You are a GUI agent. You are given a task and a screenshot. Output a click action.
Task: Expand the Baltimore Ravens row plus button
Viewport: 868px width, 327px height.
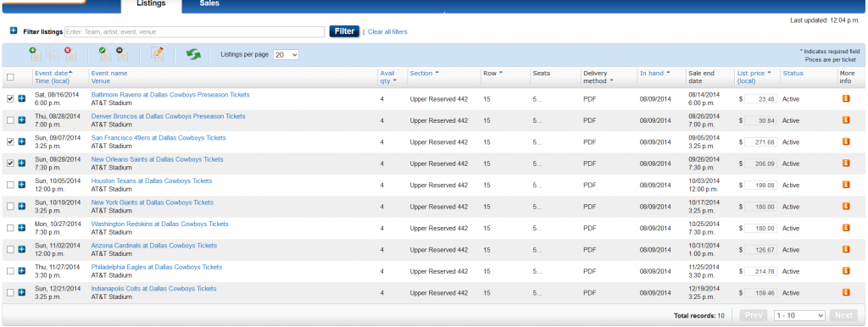point(21,98)
